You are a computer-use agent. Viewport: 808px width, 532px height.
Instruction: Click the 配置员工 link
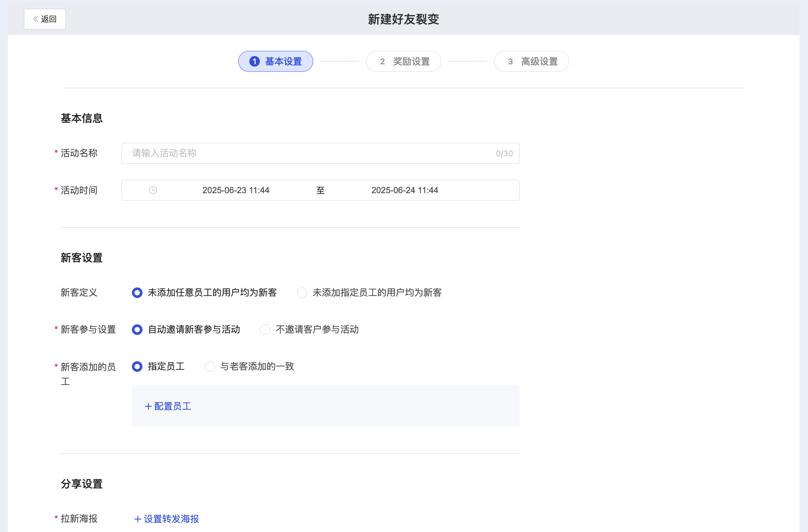168,406
